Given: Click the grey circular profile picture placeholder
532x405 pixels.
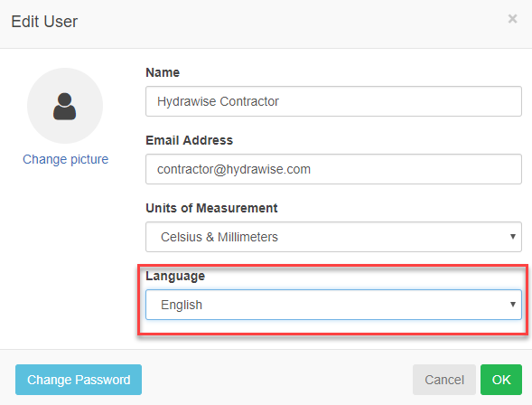Looking at the screenshot, I should [65, 106].
